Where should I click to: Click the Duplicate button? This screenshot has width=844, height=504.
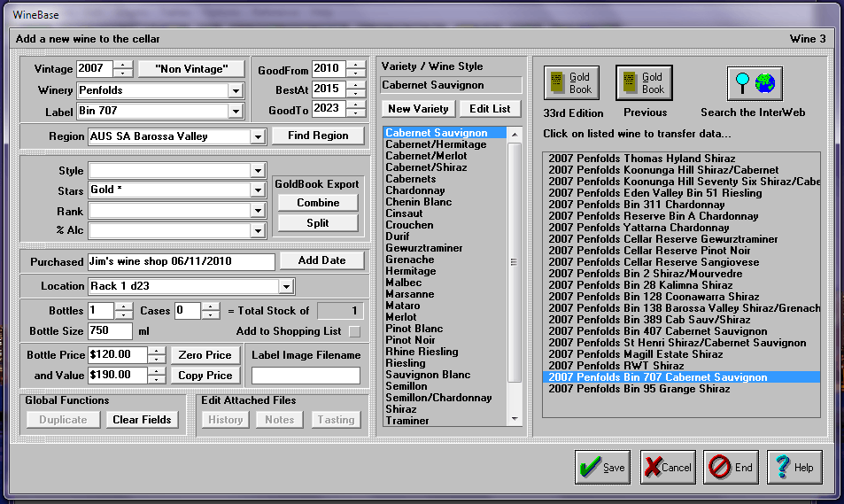click(x=63, y=420)
